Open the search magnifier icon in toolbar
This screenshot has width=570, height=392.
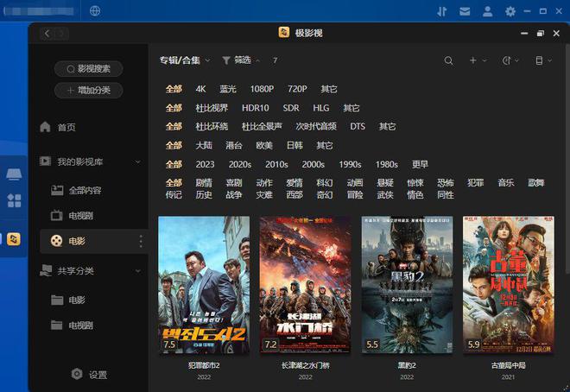448,60
